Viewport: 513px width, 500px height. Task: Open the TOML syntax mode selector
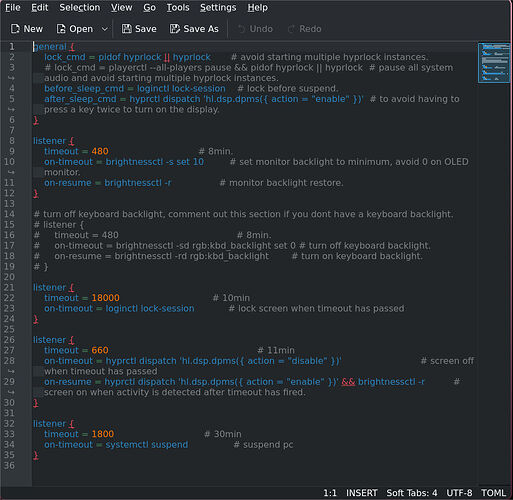(x=493, y=493)
